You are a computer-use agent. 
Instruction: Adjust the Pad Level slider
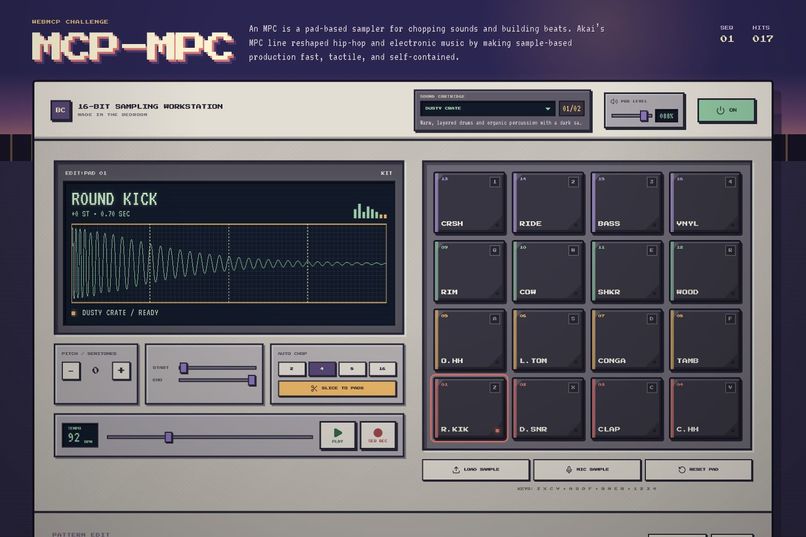[x=631, y=116]
